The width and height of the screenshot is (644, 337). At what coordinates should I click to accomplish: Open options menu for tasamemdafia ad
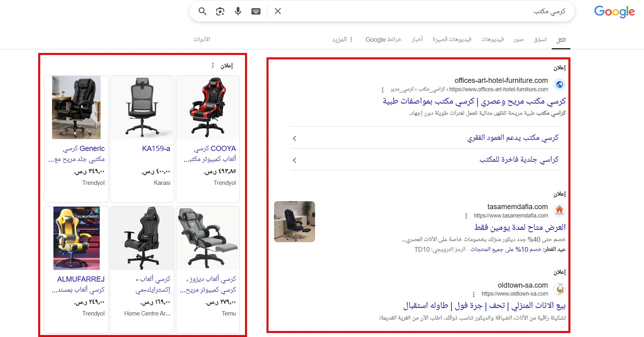coord(466,216)
